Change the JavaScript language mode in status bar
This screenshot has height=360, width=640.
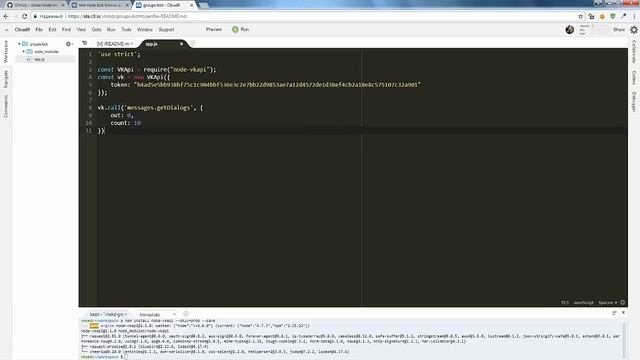pyautogui.click(x=583, y=302)
